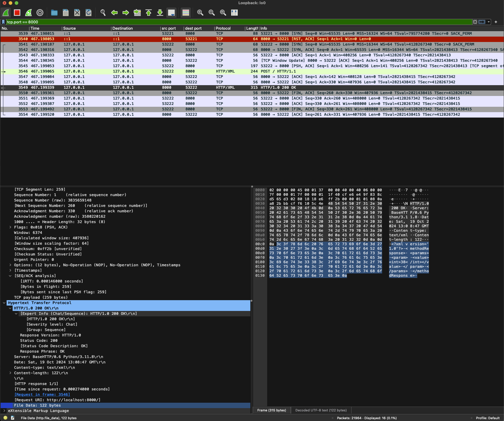Image resolution: width=504 pixels, height=421 pixels.
Task: Expand the Flags: 0x018 (PSH, ACK) row
Action: pyautogui.click(x=10, y=227)
